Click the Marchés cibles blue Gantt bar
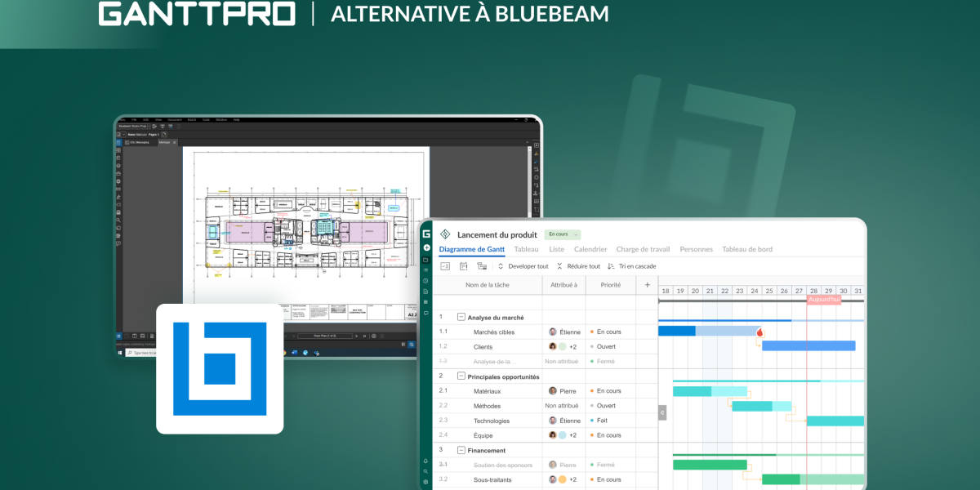 [709, 331]
